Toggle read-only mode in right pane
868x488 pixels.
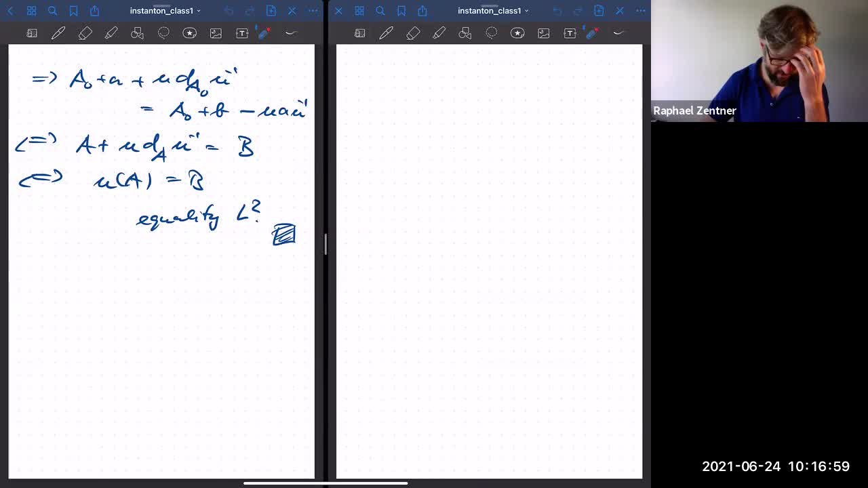[x=620, y=11]
